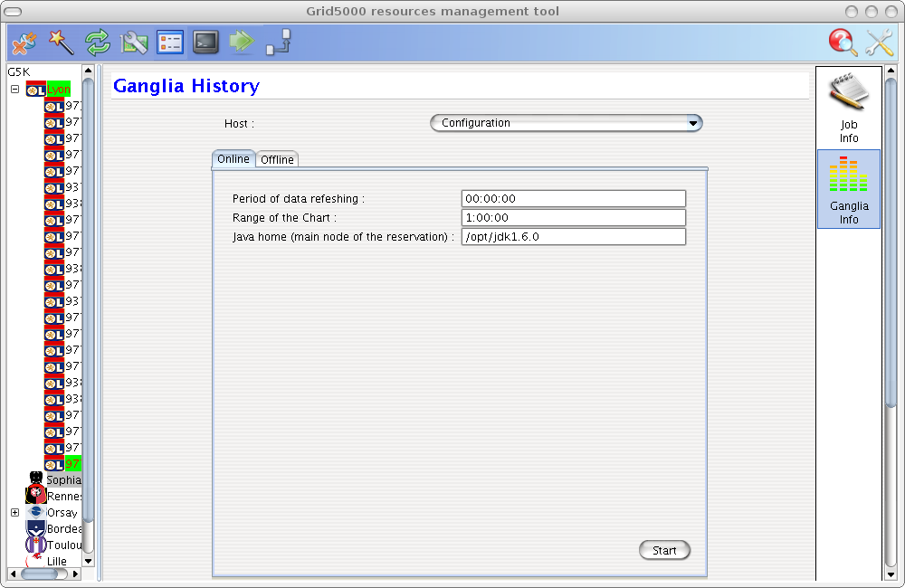Click right side panel scrollbar down arrow
Viewport: 905px width, 588px height.
pos(891,574)
